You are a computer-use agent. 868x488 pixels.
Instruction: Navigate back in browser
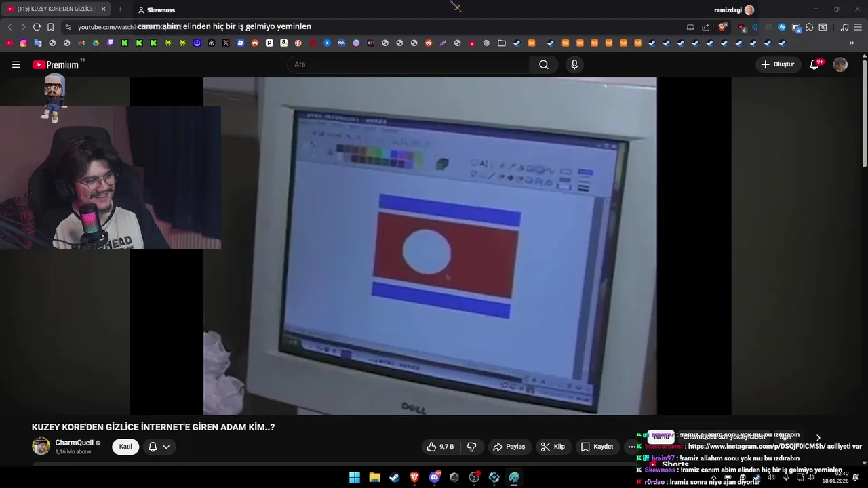point(9,27)
